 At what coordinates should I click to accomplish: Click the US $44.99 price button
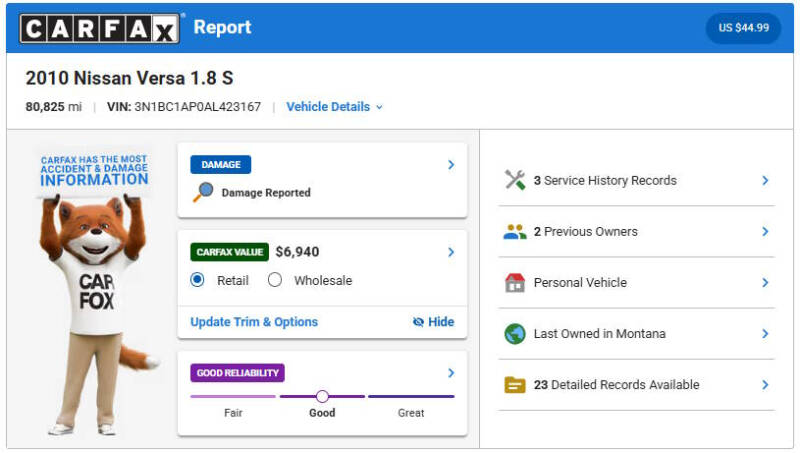pyautogui.click(x=743, y=28)
